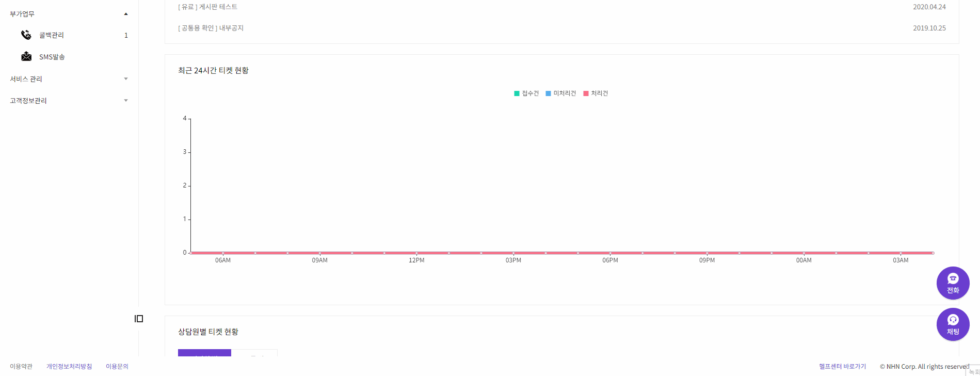This screenshot has height=376, width=980.
Task: Open the 콜백관리 menu item
Action: click(x=52, y=35)
